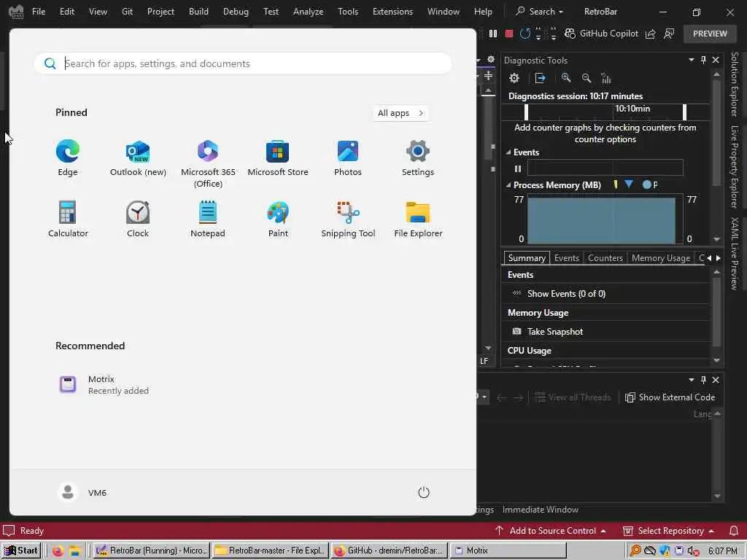Viewport: 747px width, 560px height.
Task: Click RetroBar Start button
Action: (21, 551)
